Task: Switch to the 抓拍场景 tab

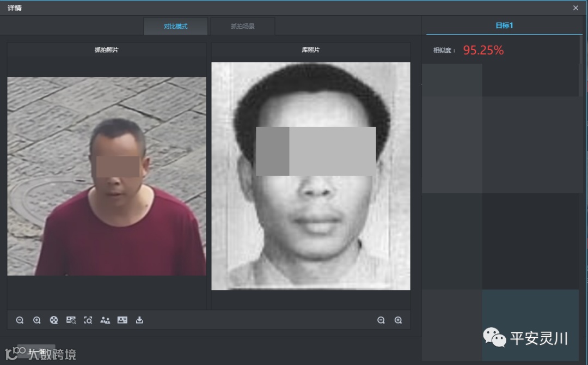Action: click(x=243, y=26)
